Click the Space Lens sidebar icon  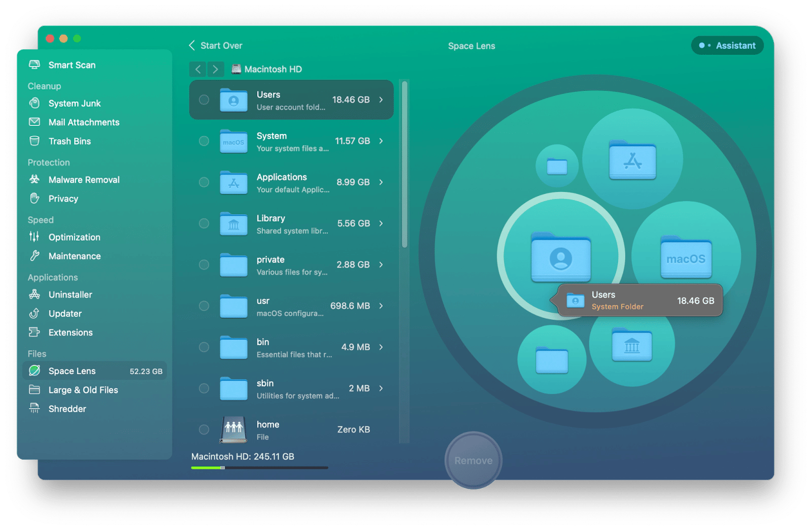(35, 371)
